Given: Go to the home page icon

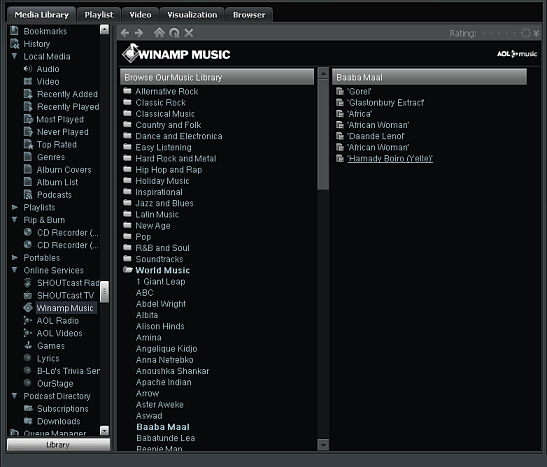Looking at the screenshot, I should tap(159, 33).
